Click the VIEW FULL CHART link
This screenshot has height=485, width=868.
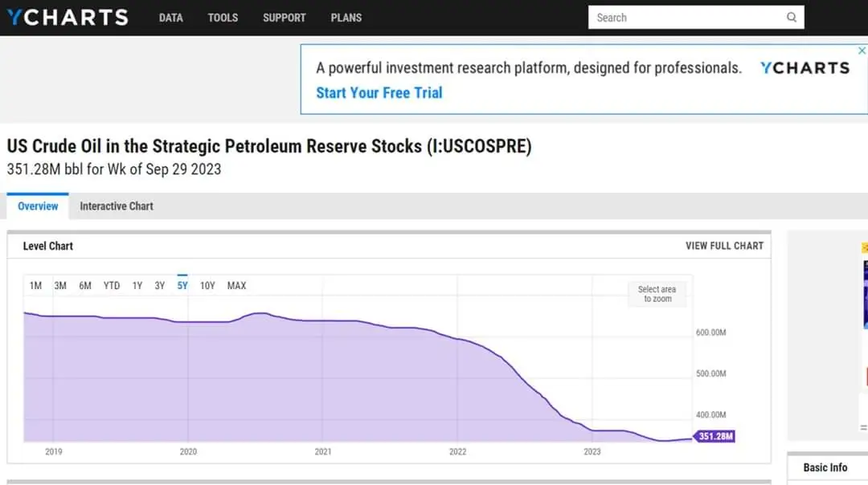pyautogui.click(x=724, y=246)
